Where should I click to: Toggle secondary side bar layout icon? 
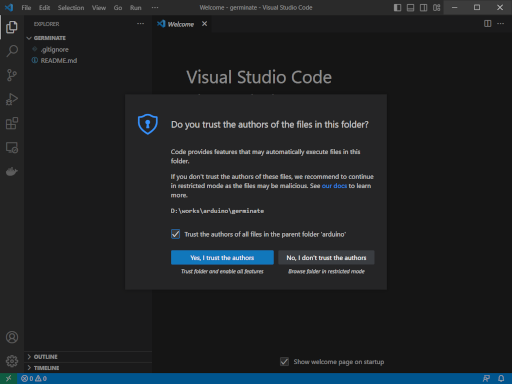coord(423,7)
